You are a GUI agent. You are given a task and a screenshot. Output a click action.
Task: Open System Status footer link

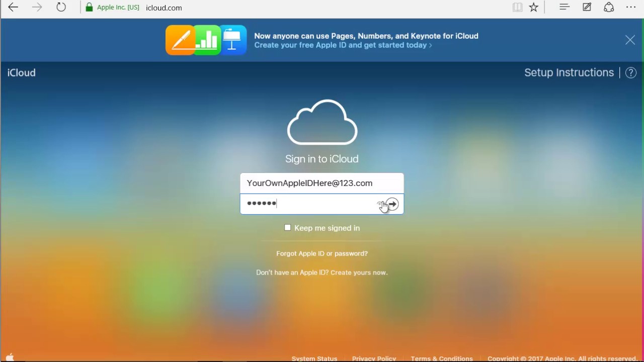314,358
